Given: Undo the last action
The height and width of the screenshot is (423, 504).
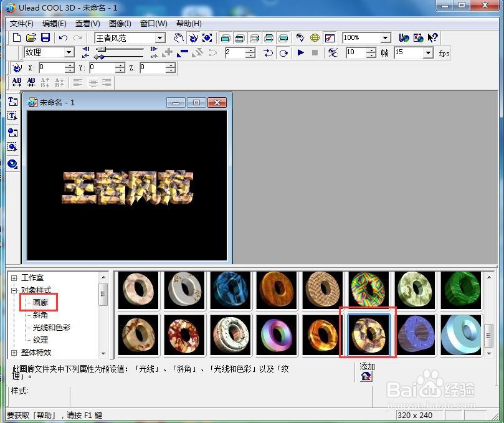Looking at the screenshot, I should tap(63, 38).
